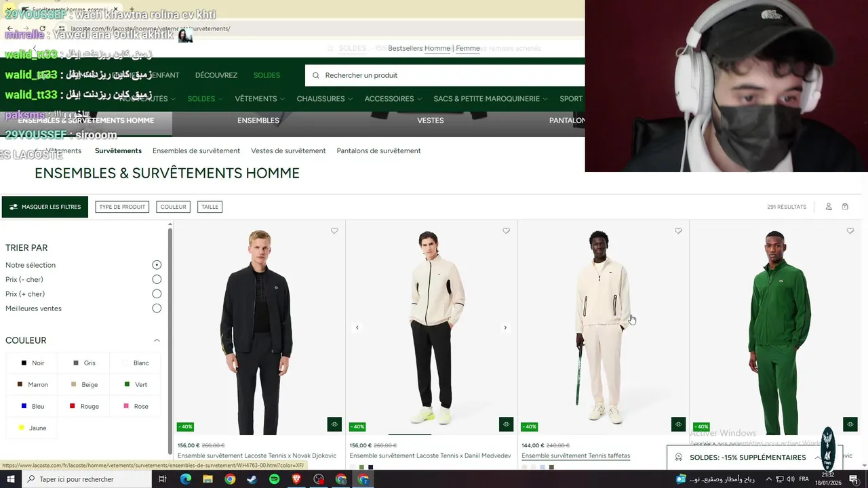
Task: Open Task View on taskbar
Action: coord(163,479)
